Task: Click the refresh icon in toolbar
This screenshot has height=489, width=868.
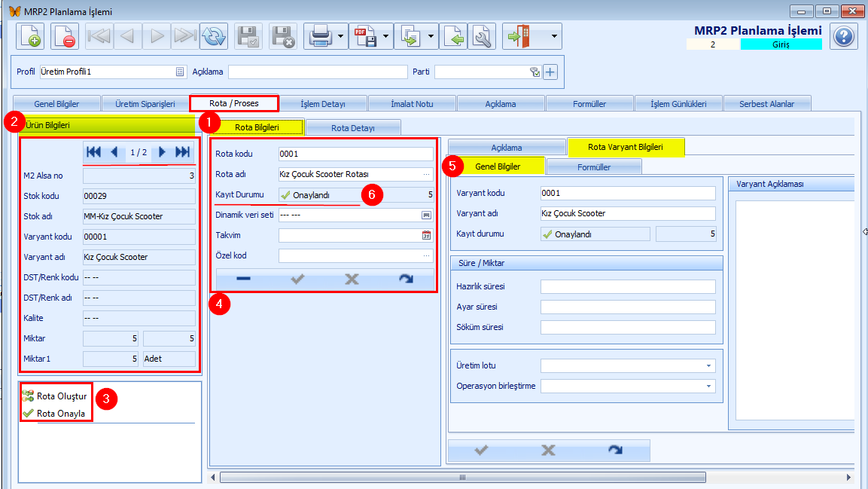Action: click(x=214, y=36)
